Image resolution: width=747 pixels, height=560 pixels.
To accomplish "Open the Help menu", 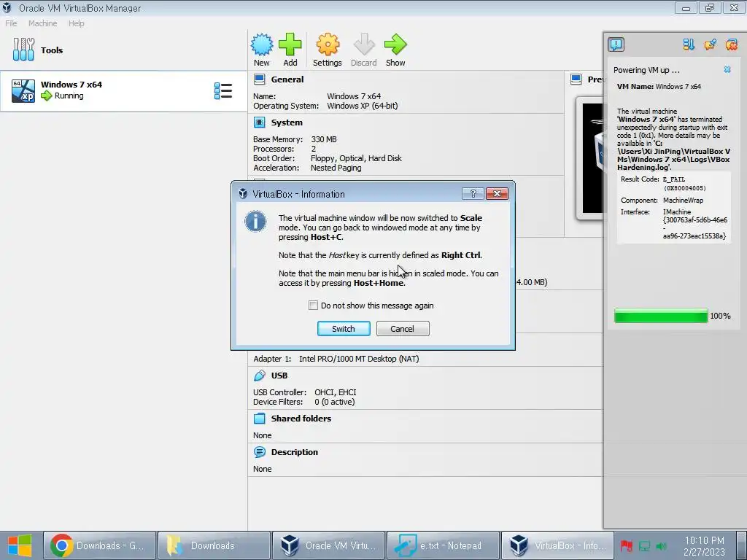I will click(x=76, y=23).
